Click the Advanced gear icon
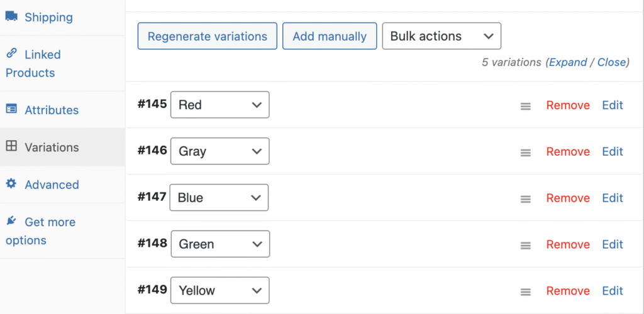 [11, 183]
